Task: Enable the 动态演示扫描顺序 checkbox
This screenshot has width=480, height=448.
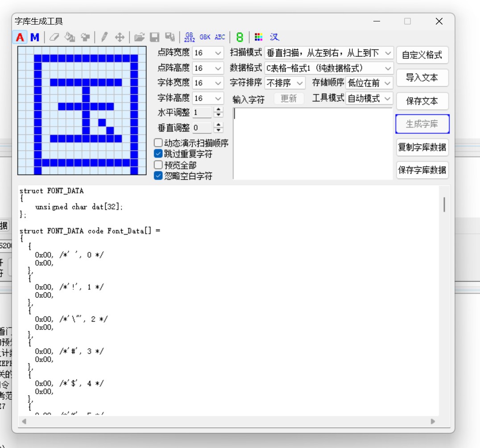Action: click(158, 143)
